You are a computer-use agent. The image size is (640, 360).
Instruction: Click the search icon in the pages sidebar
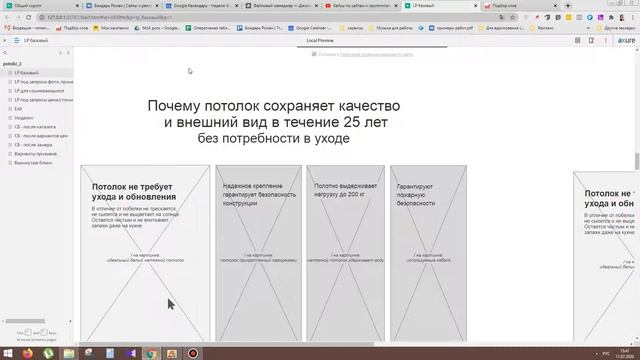coord(5,53)
